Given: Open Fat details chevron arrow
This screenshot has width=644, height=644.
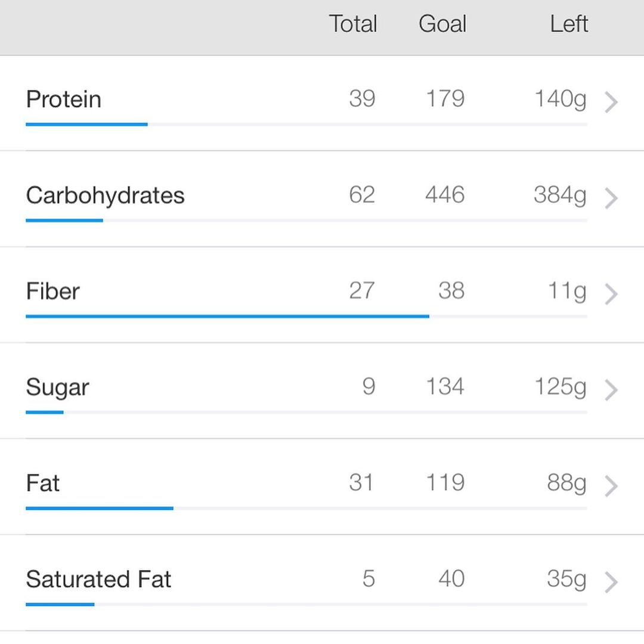Looking at the screenshot, I should point(612,487).
